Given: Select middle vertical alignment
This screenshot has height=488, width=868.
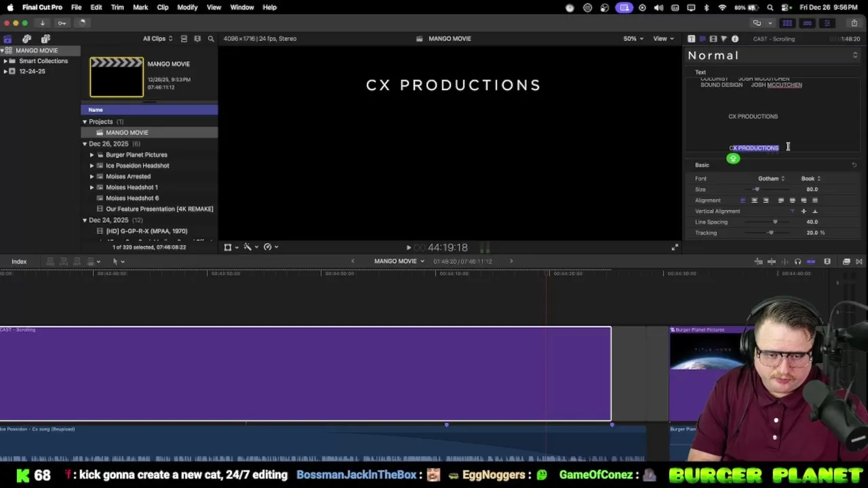Looking at the screenshot, I should 804,211.
